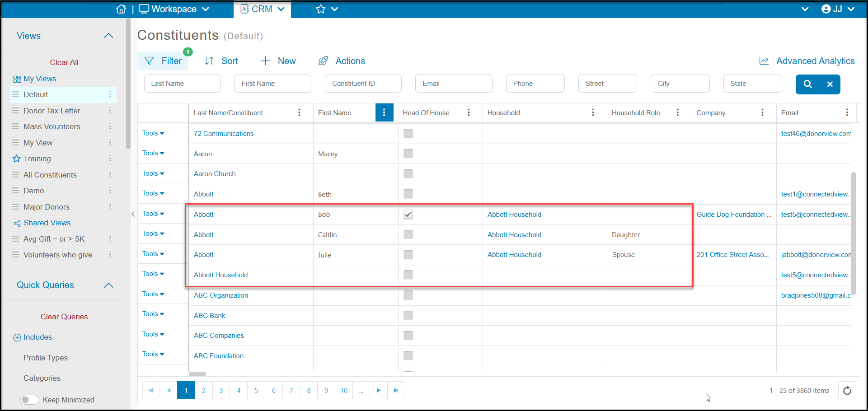Viewport: 868px width, 411px height.
Task: Select the CRM tab
Action: pyautogui.click(x=262, y=9)
